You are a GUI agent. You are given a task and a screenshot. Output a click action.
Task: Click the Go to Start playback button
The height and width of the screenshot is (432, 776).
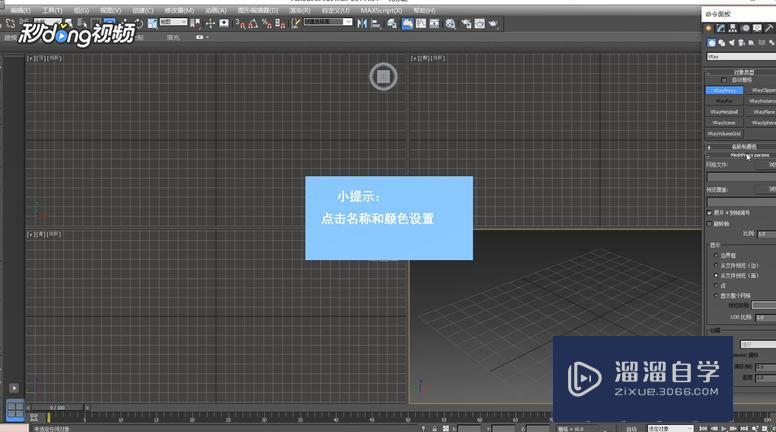pyautogui.click(x=703, y=429)
